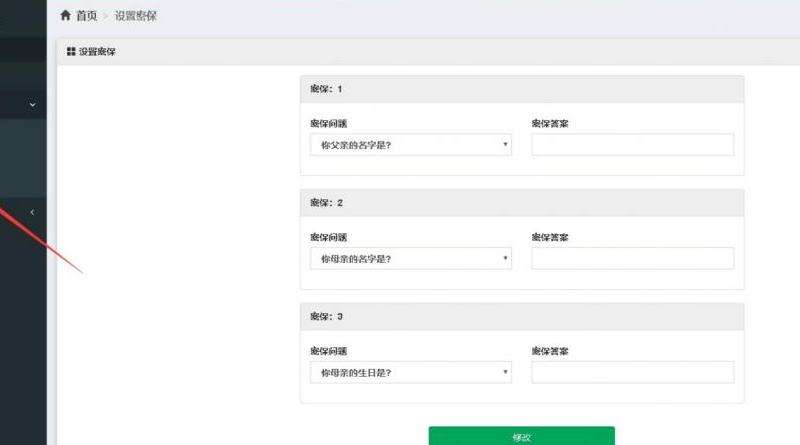Screen dimensions: 800x445
Task: Click the answer field for 密保 1
Action: [x=632, y=145]
